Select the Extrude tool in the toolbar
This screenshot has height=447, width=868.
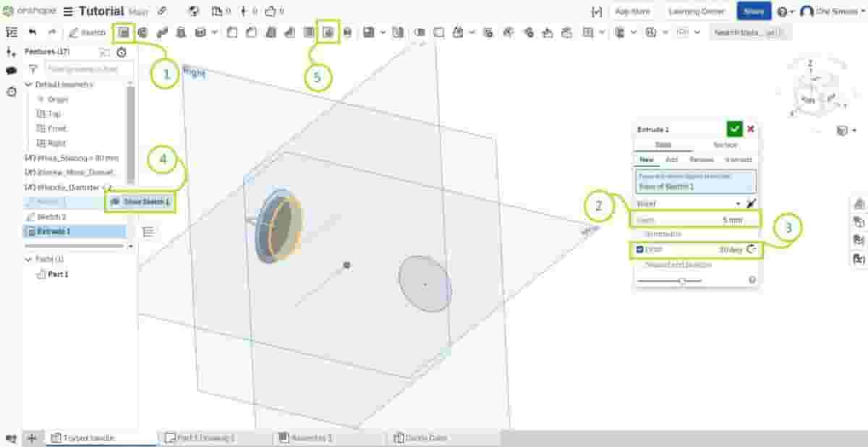123,32
